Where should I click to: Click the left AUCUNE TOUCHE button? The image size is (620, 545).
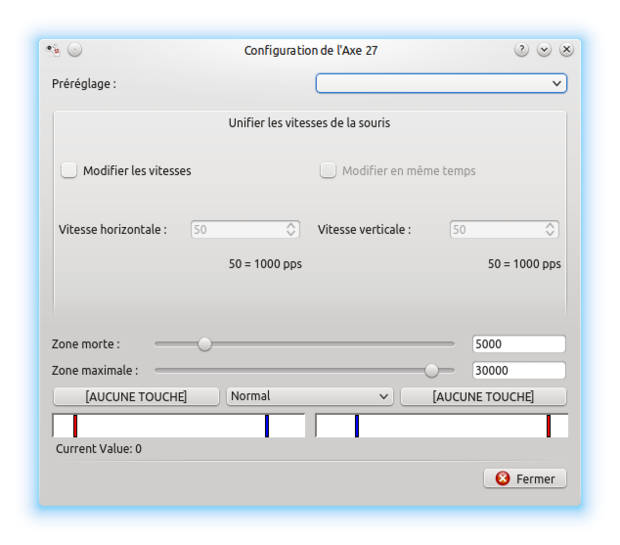click(x=136, y=397)
